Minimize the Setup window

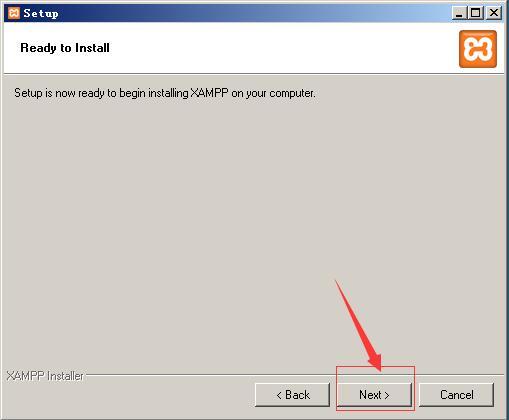coord(459,13)
